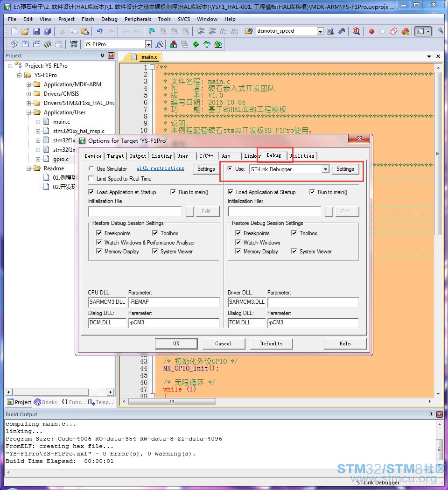Click the Find in Files icon

click(x=249, y=31)
